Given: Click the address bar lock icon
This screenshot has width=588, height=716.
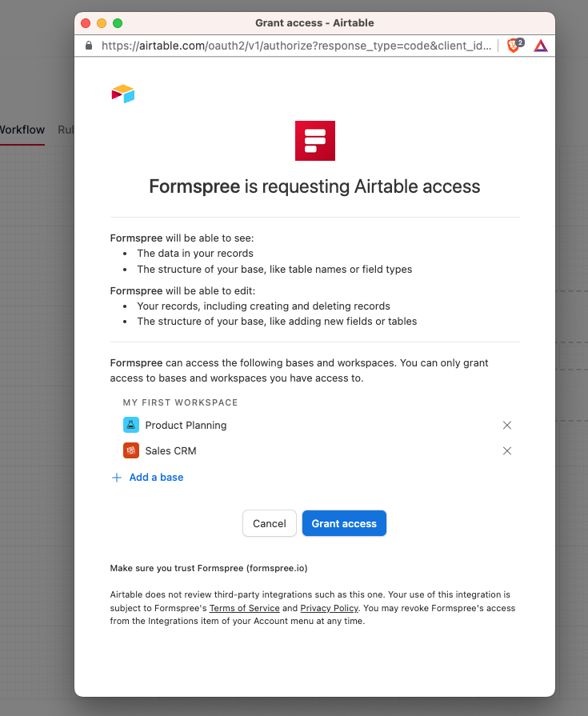Looking at the screenshot, I should tap(89, 46).
